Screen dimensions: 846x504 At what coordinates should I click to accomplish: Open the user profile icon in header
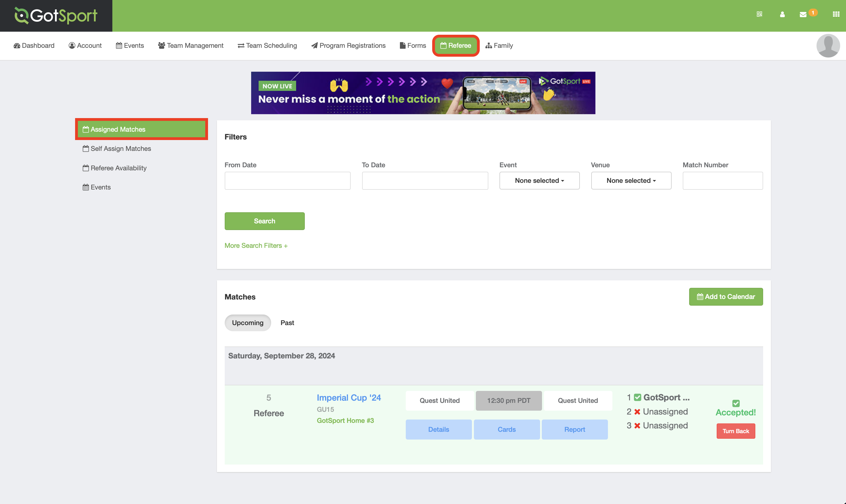click(x=782, y=14)
